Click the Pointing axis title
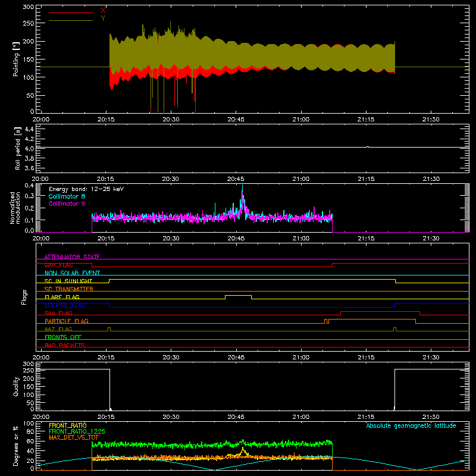The height and width of the screenshot is (476, 476). [16, 59]
